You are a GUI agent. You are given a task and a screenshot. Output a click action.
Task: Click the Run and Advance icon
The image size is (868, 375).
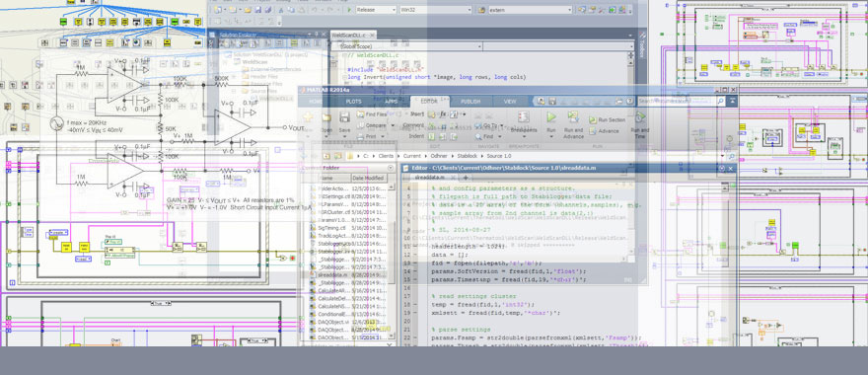click(573, 116)
